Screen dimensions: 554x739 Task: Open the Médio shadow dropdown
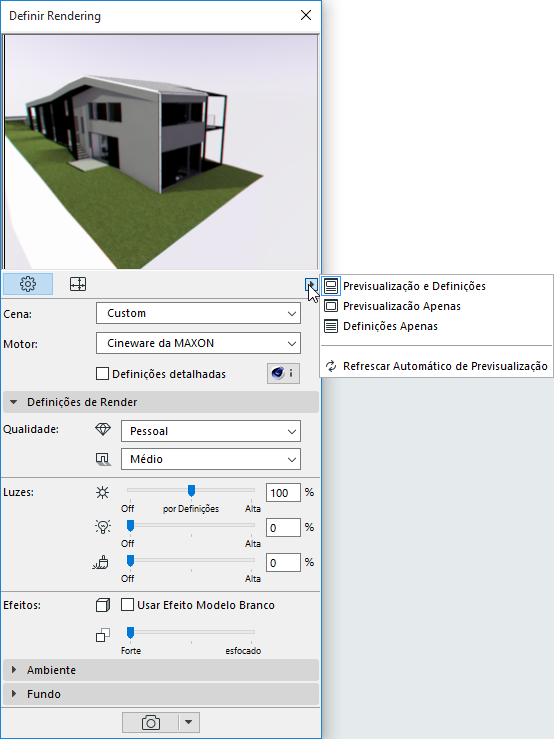click(211, 459)
